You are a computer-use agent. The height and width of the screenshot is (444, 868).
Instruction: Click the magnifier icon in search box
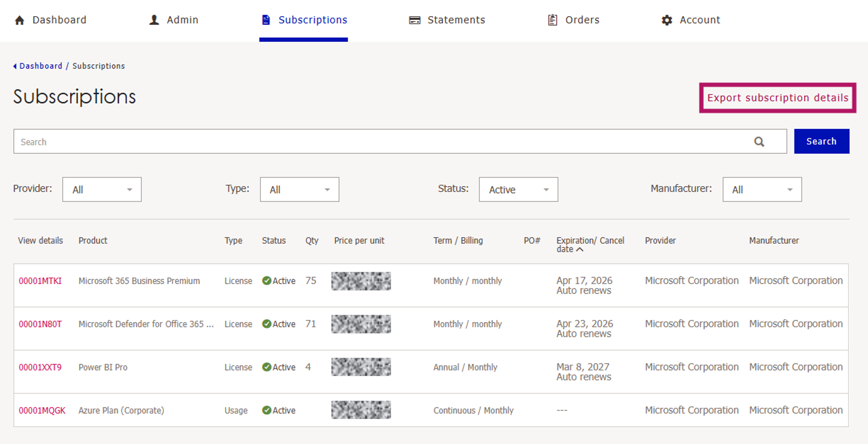(x=759, y=142)
